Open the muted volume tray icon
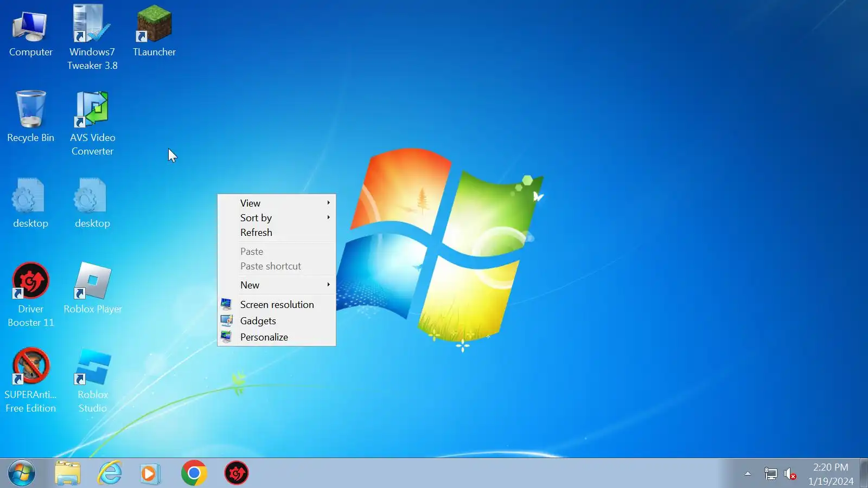The width and height of the screenshot is (868, 488). (x=790, y=474)
